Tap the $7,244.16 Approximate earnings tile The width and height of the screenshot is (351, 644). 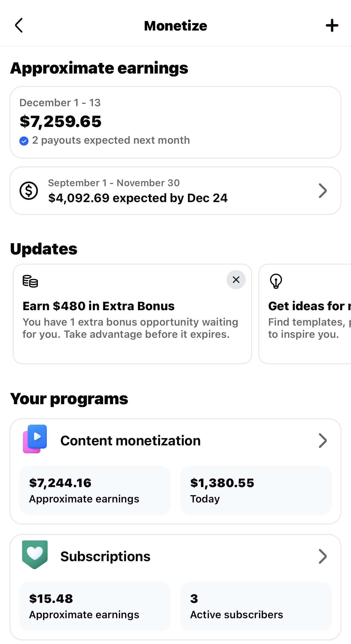(x=95, y=490)
